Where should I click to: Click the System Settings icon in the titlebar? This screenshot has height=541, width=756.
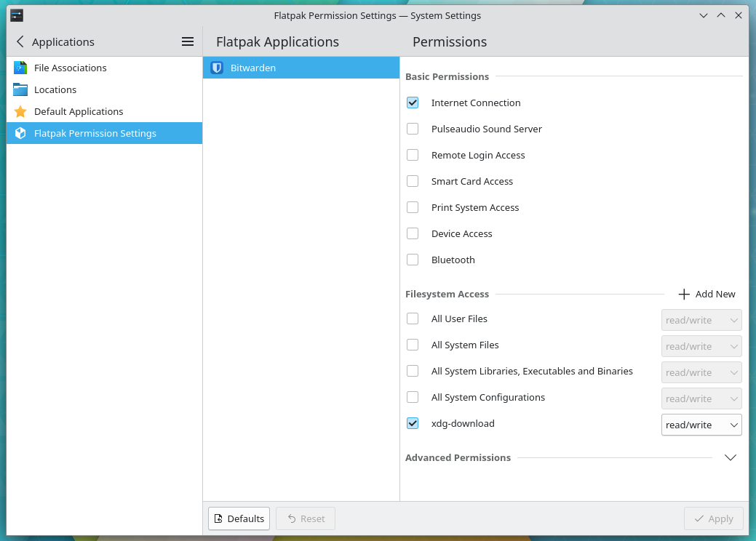pyautogui.click(x=16, y=15)
